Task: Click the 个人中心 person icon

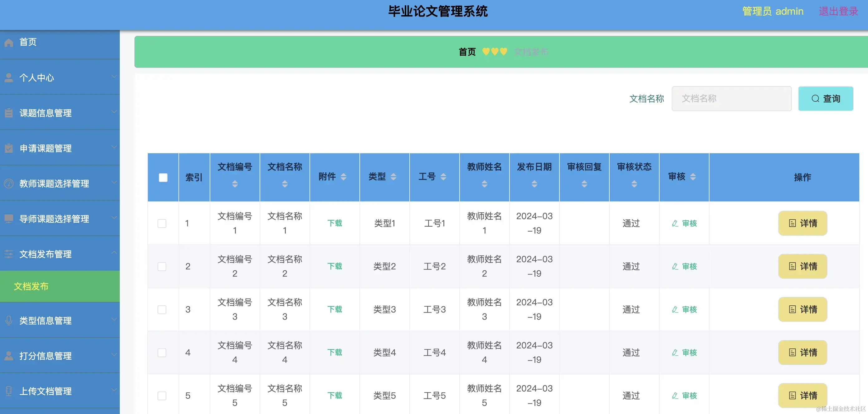Action: (8, 77)
